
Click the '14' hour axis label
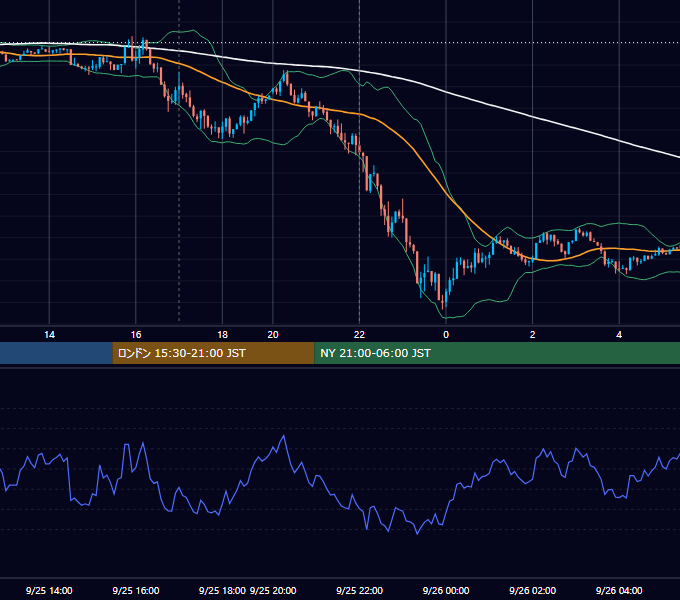pos(49,335)
